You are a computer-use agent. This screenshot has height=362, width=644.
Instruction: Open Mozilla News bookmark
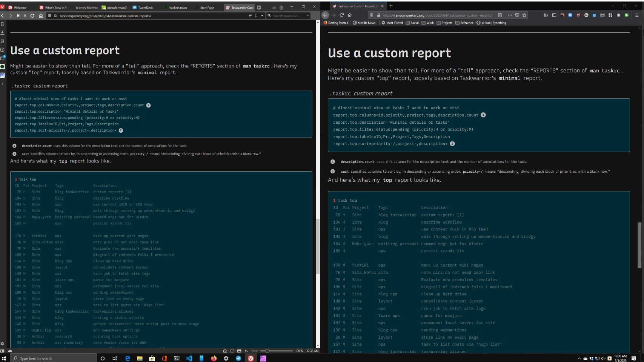tap(364, 23)
